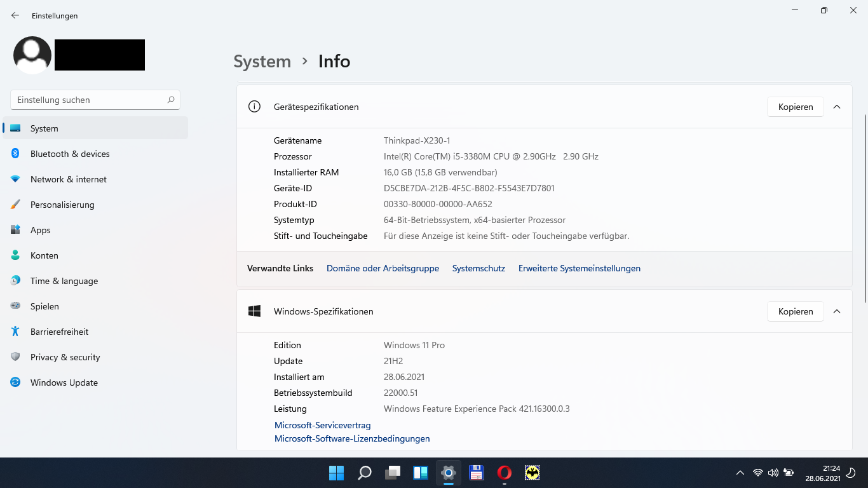Click the Spielen gamepad icon
The image size is (868, 488).
click(x=15, y=306)
